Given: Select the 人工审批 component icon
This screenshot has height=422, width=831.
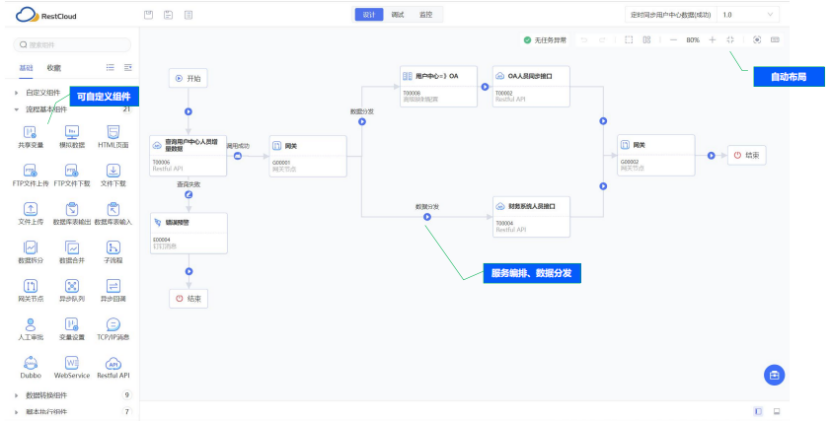Looking at the screenshot, I should point(31,325).
